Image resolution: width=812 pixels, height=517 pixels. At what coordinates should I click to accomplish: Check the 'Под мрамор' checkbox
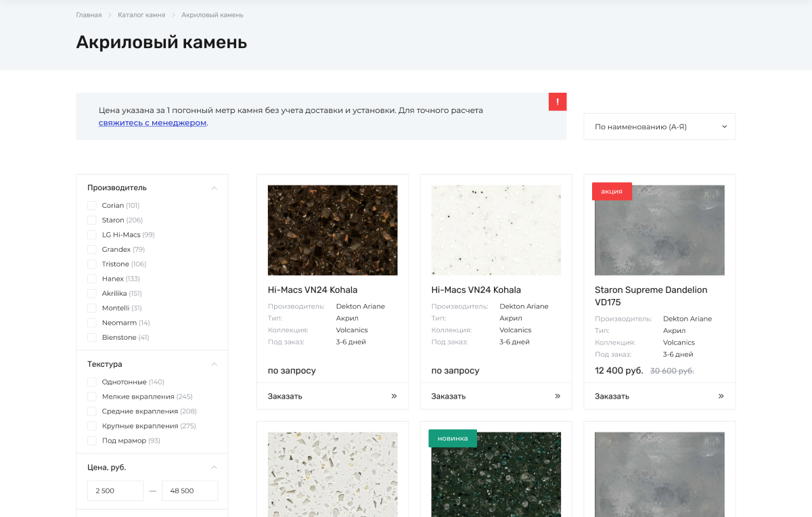point(92,441)
